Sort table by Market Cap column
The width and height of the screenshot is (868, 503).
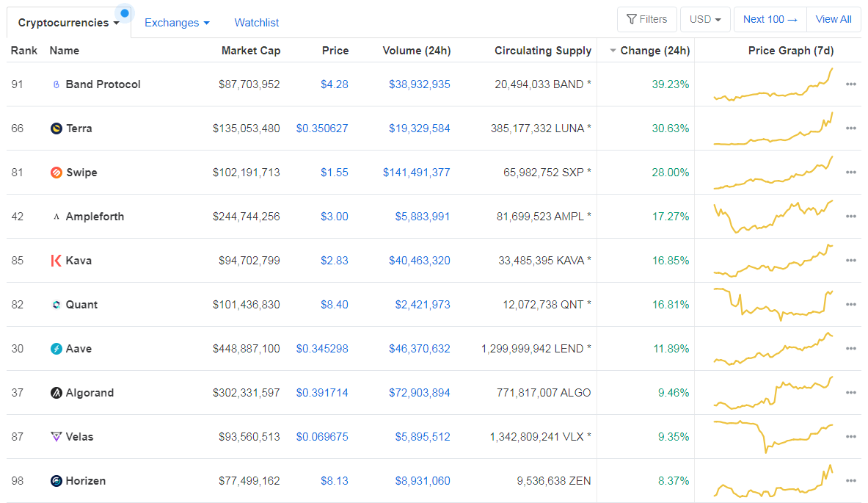(251, 51)
